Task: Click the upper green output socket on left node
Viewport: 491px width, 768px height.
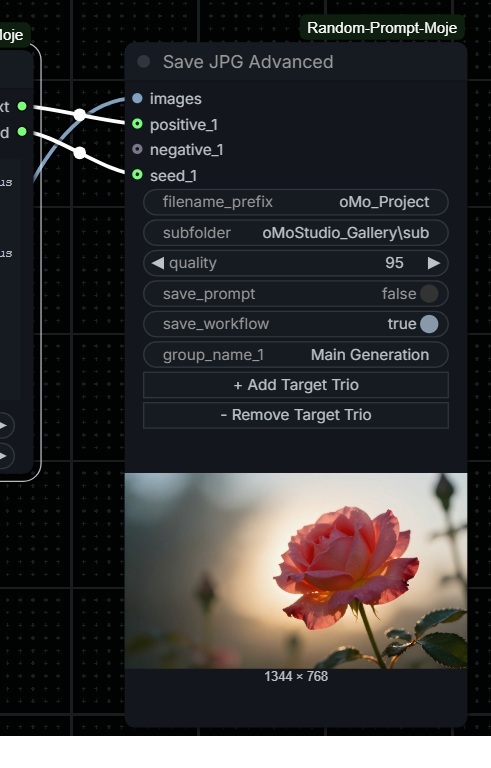Action: 22,106
